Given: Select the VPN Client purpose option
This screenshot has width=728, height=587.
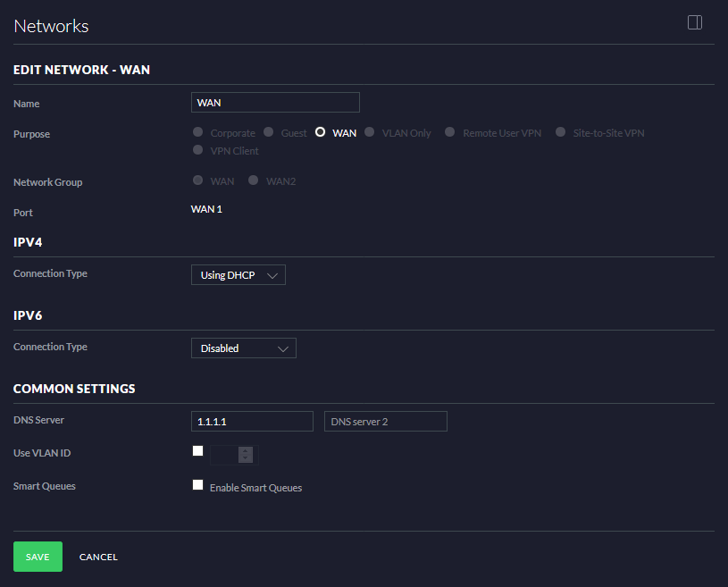Looking at the screenshot, I should point(197,149).
